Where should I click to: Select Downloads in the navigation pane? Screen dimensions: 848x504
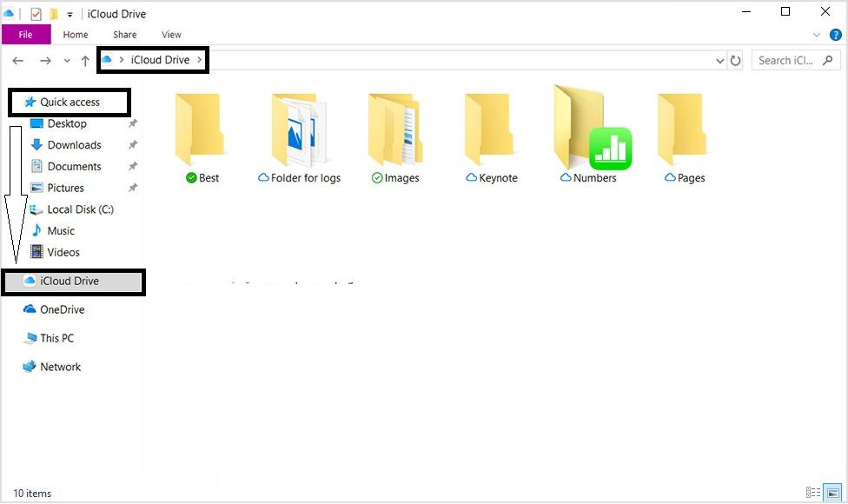(x=74, y=145)
